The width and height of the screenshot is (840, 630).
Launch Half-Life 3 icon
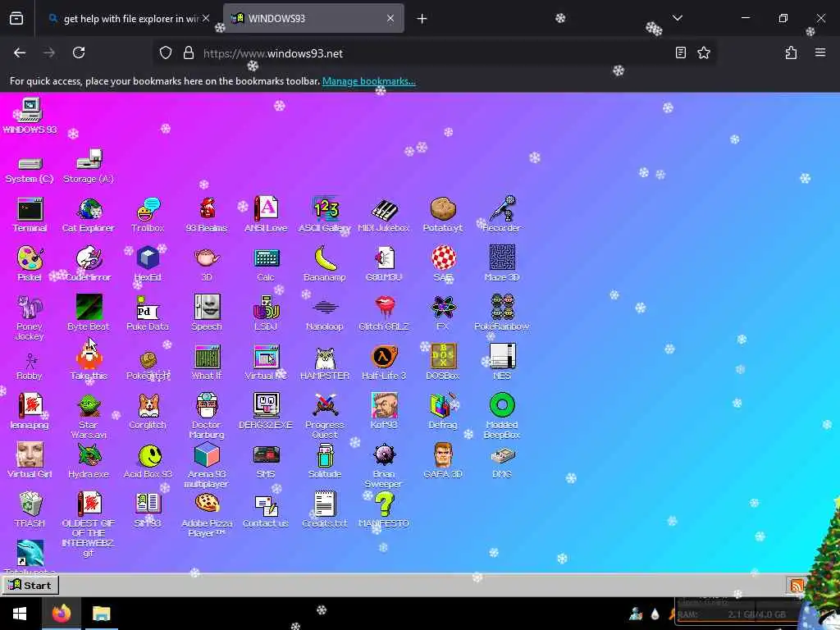(x=384, y=363)
